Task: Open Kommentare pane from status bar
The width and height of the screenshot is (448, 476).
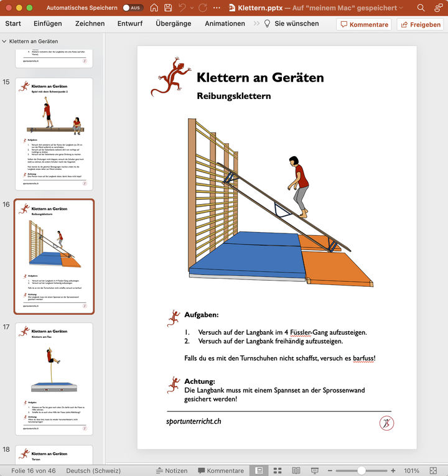Action: point(221,471)
